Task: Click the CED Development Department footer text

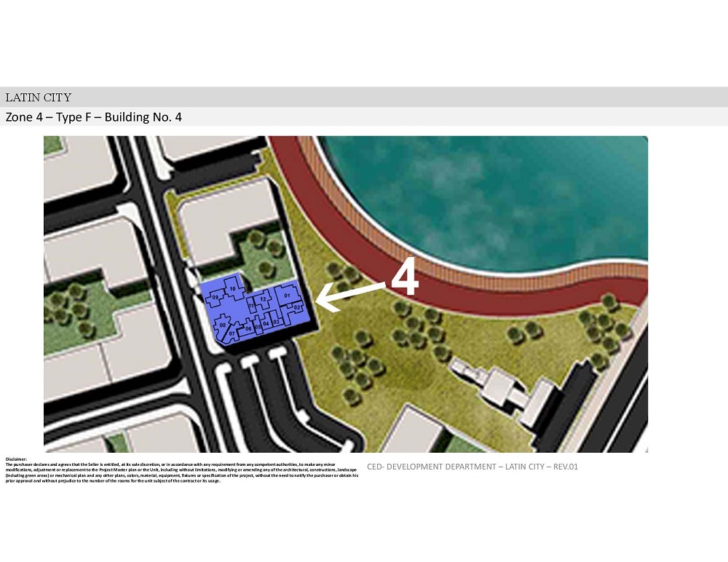Action: 472,467
